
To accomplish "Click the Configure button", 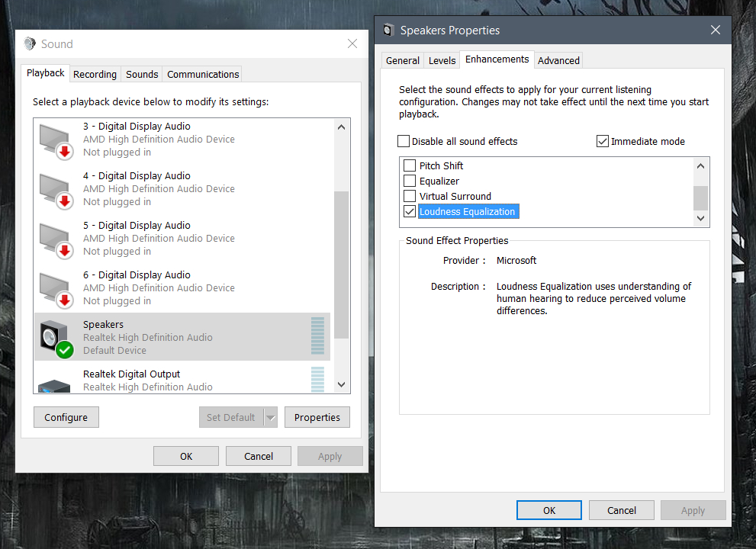I will [66, 417].
